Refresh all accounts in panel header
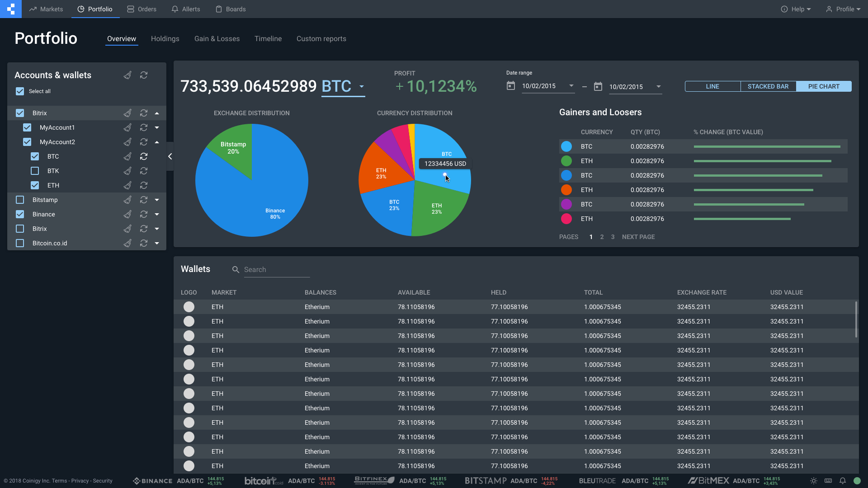This screenshot has height=488, width=868. pos(144,75)
